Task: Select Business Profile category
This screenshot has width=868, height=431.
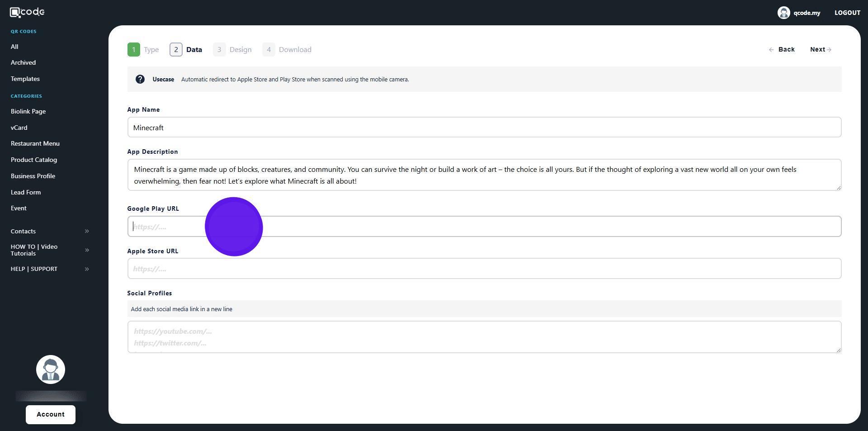Action: pyautogui.click(x=33, y=176)
